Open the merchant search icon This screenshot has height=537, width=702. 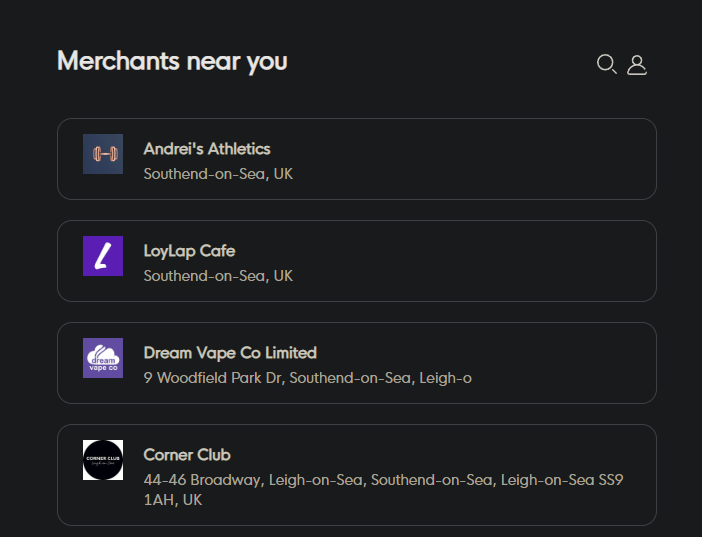606,64
